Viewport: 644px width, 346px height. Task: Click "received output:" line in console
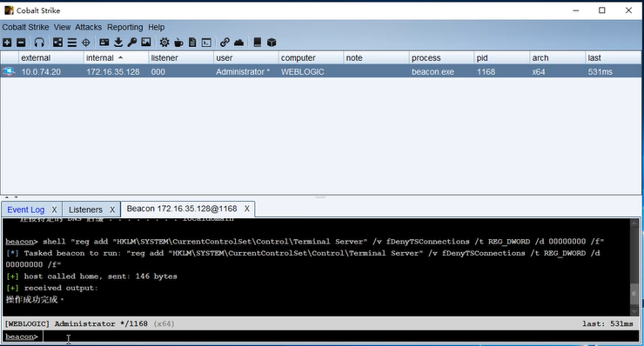click(61, 288)
